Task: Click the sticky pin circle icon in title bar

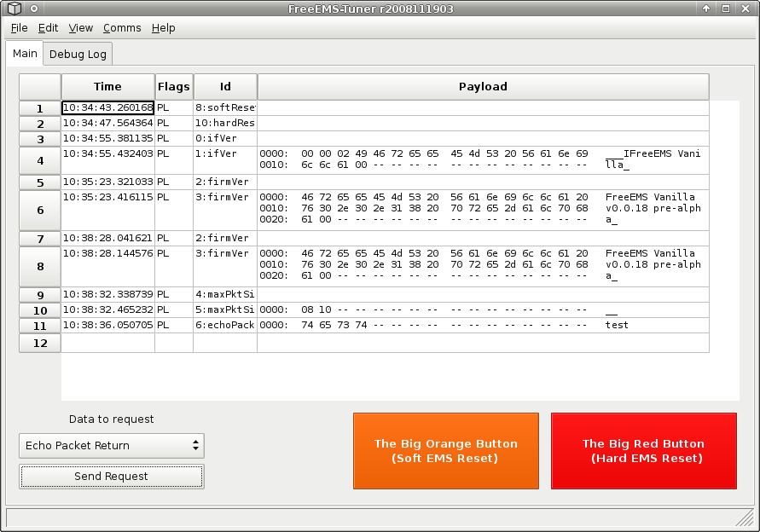Action: [34, 9]
